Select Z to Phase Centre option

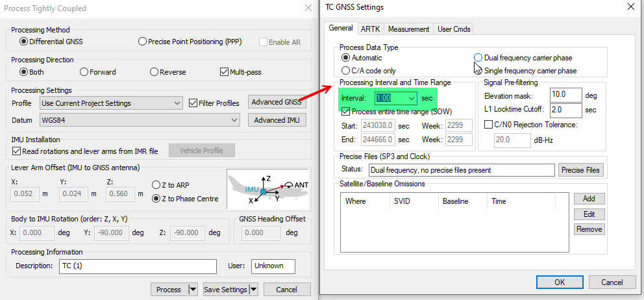point(185,199)
